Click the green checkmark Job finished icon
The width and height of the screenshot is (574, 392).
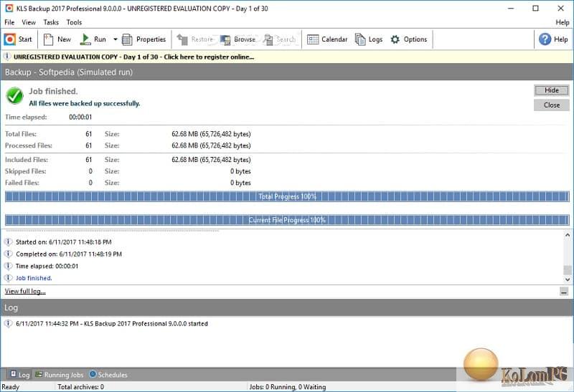[x=14, y=96]
